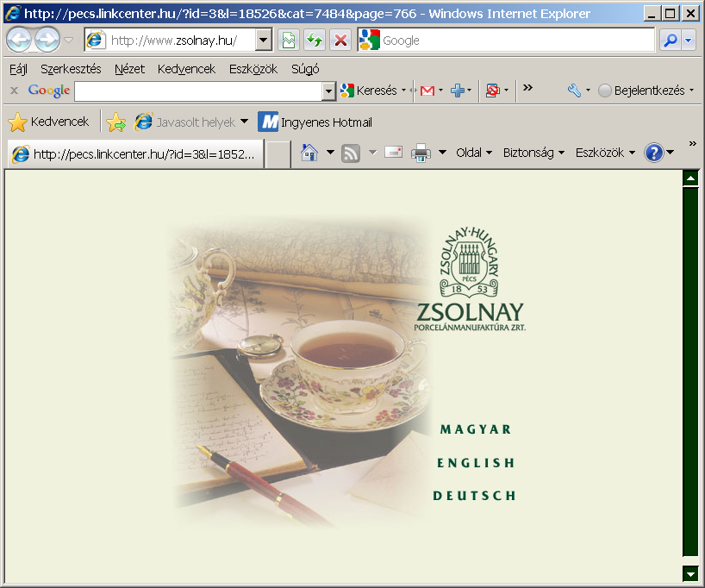Viewport: 705px width, 588px height.
Task: Click the Google Toolbar logo
Action: click(49, 91)
